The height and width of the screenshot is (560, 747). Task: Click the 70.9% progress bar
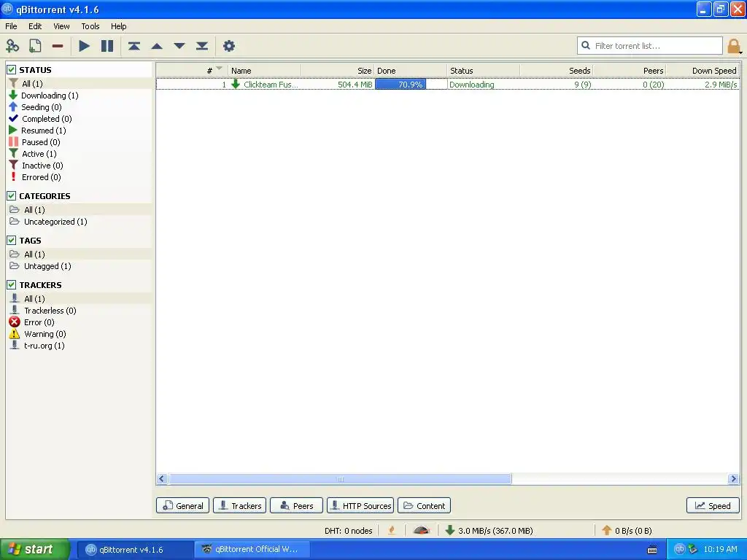[x=411, y=85]
